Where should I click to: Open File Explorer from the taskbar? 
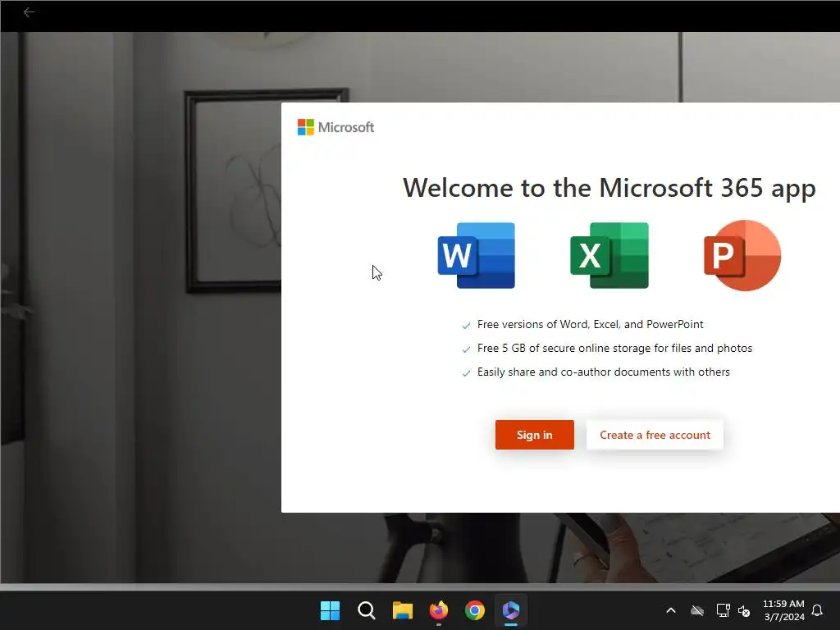402,610
